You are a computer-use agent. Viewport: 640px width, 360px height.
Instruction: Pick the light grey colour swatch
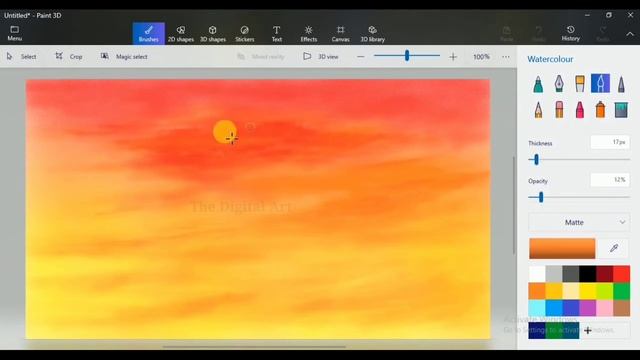tap(554, 274)
